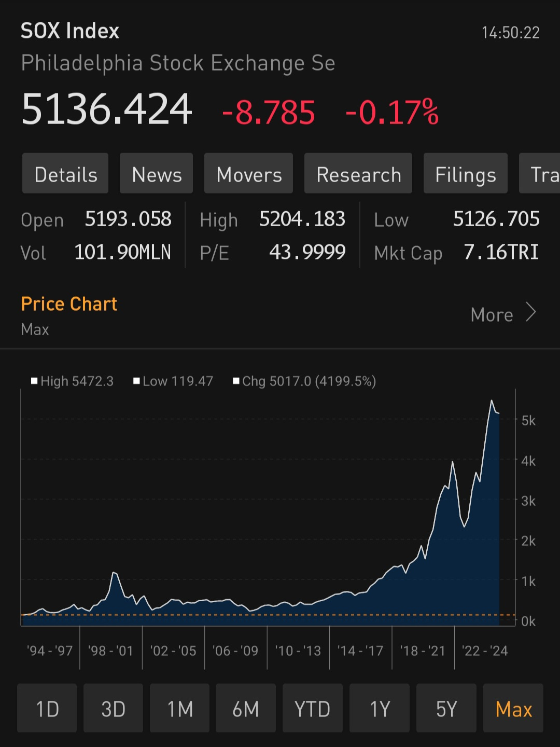This screenshot has width=560, height=747.
Task: Select the 1Y chart range
Action: coord(380,708)
